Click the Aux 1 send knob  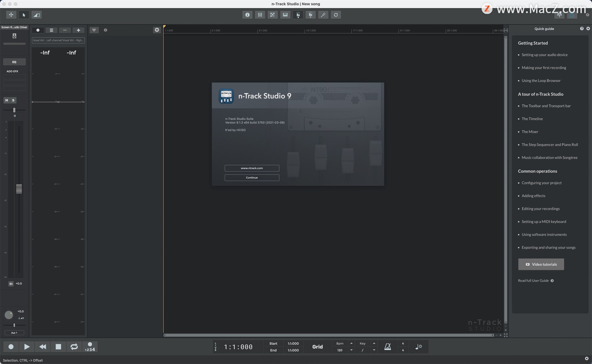click(9, 315)
